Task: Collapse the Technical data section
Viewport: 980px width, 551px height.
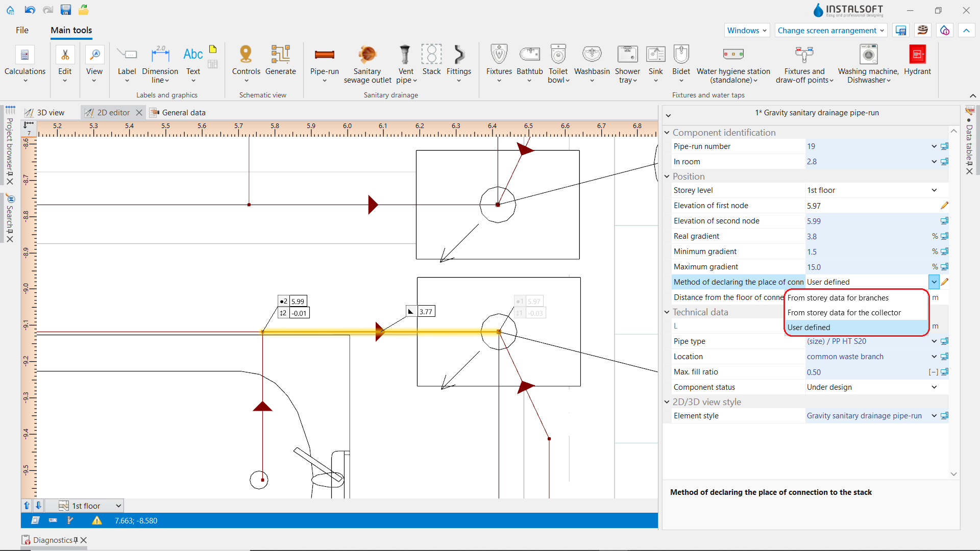Action: click(x=667, y=312)
